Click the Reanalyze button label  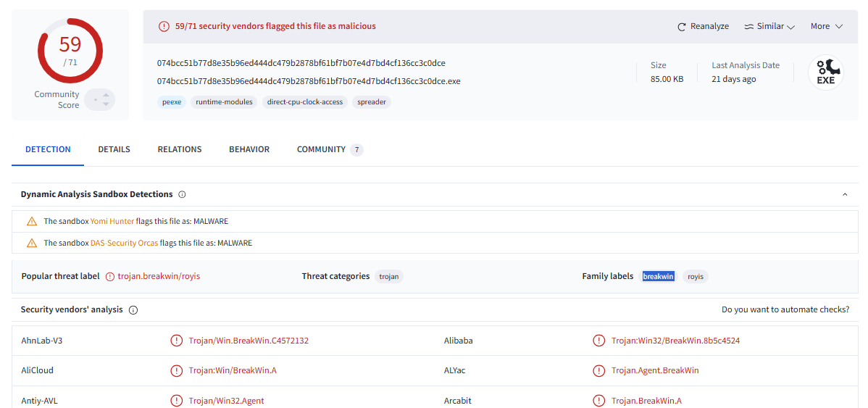point(709,27)
